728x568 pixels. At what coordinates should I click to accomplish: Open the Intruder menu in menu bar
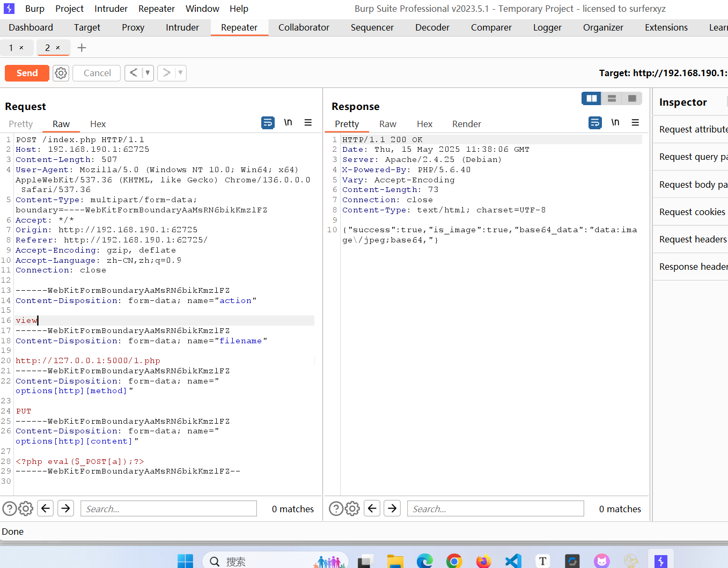pos(111,9)
